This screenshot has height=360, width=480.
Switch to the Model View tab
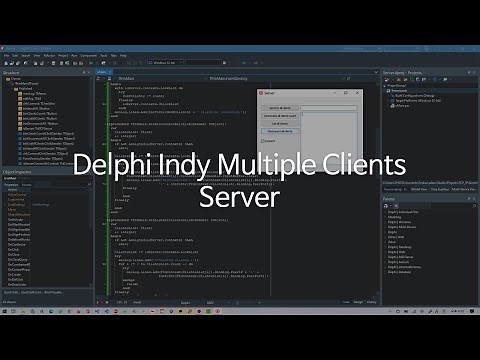click(419, 189)
